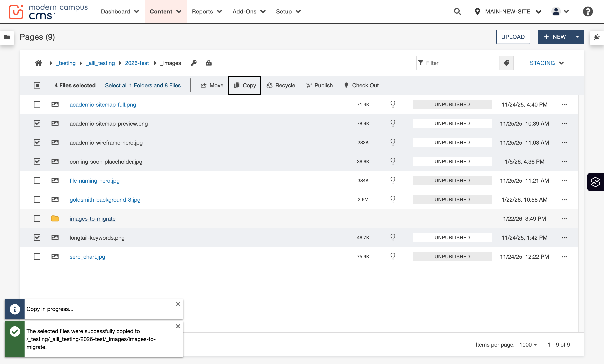
Task: Click Check Out for selected files
Action: point(361,85)
